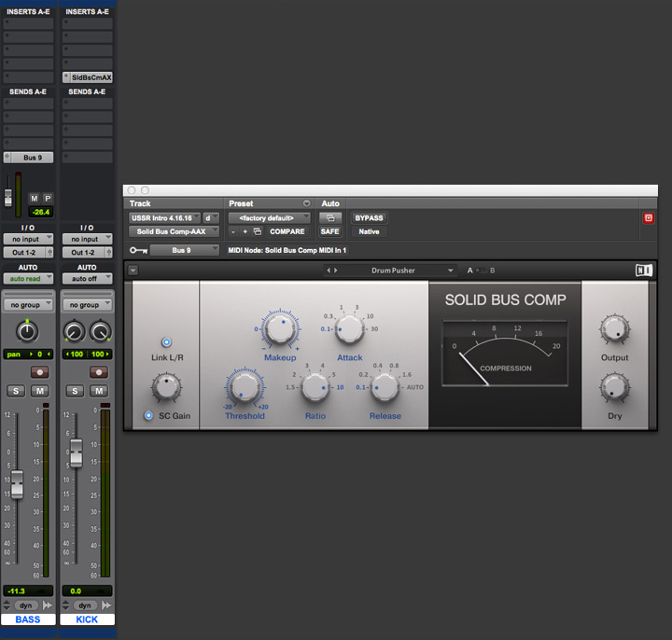Click the plus next preset button
The width and height of the screenshot is (672, 640).
click(245, 231)
